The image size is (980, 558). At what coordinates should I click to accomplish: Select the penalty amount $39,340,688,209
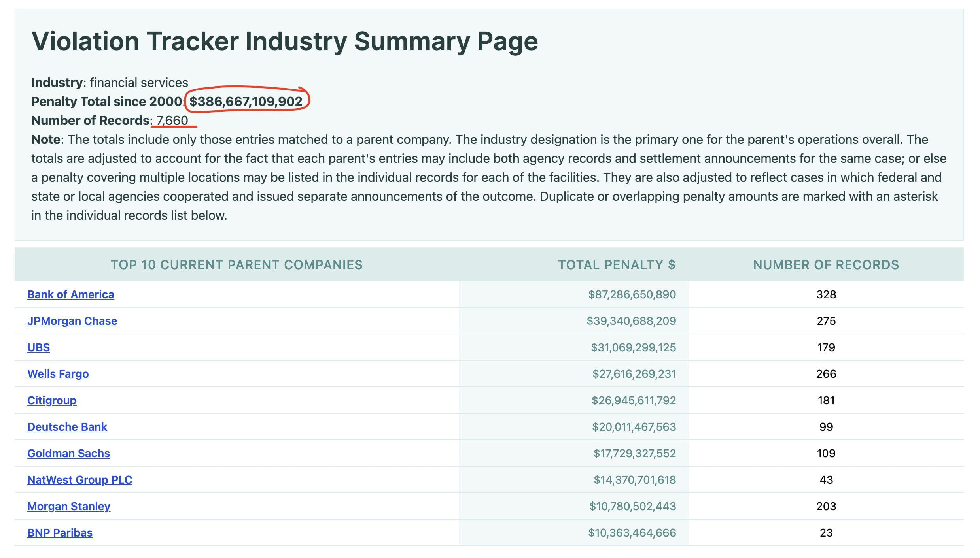pyautogui.click(x=631, y=321)
